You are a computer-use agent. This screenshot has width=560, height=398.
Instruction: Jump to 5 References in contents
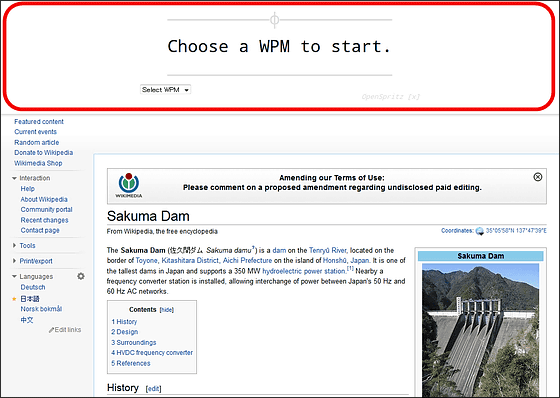point(131,363)
